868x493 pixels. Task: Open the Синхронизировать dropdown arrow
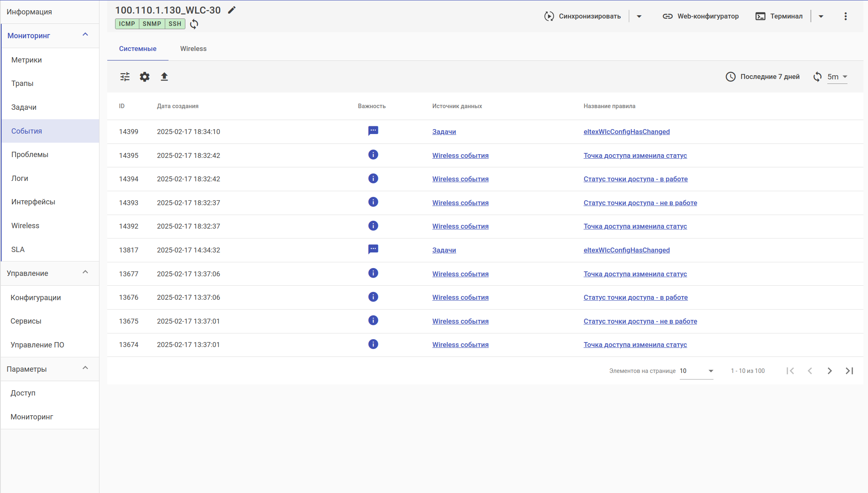639,16
